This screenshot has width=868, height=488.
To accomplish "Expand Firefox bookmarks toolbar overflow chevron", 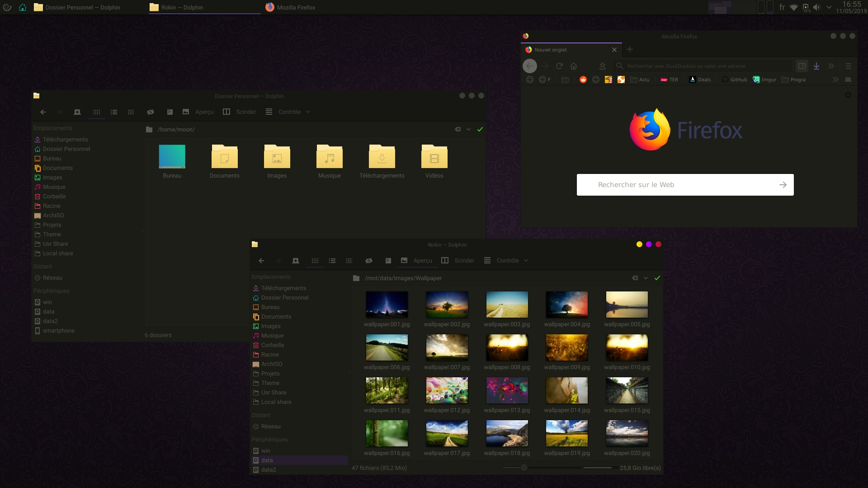I will click(835, 80).
